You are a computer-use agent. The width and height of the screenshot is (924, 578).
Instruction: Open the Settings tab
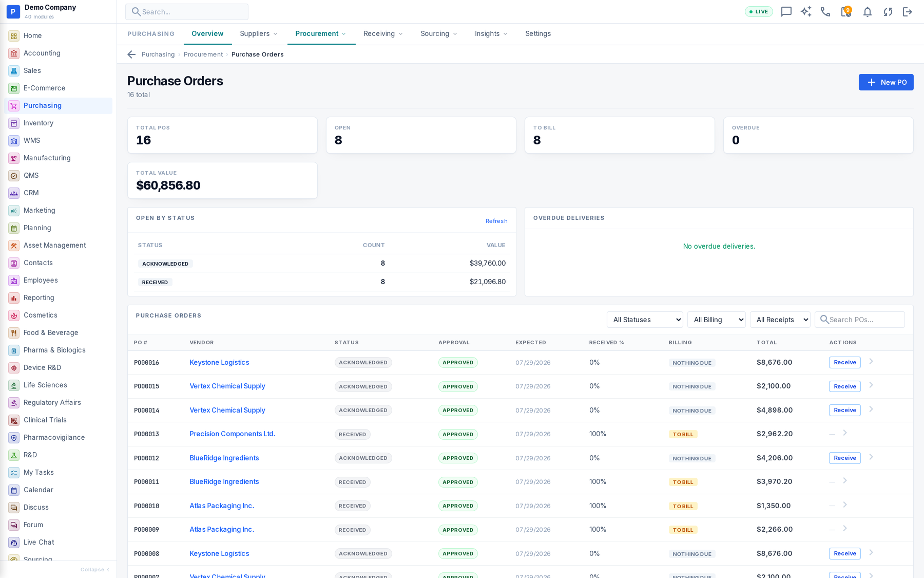[x=538, y=34]
